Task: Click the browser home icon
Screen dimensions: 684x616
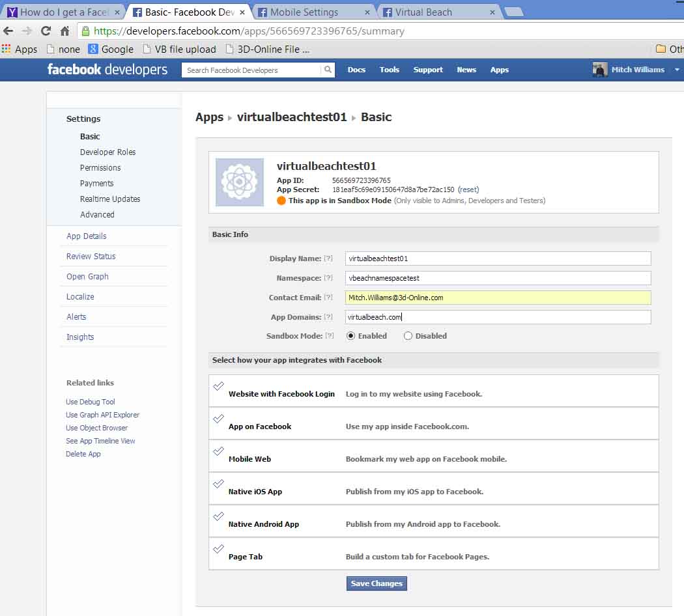Action: click(64, 31)
